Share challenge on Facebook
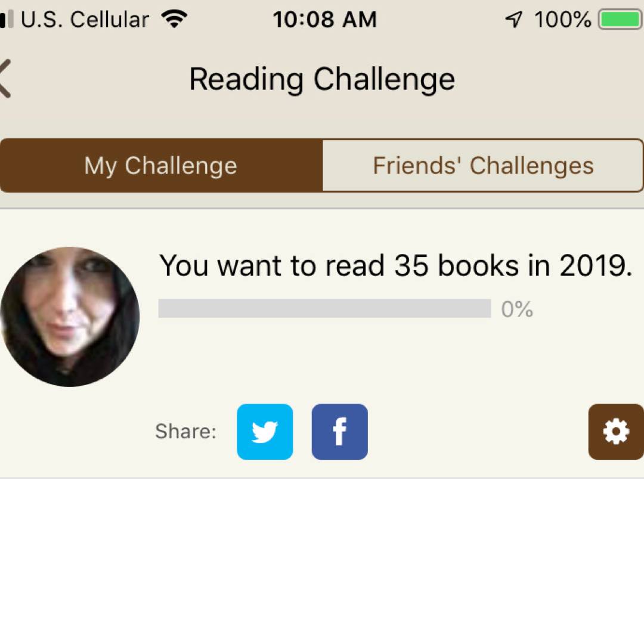This screenshot has width=644, height=644. pyautogui.click(x=339, y=432)
